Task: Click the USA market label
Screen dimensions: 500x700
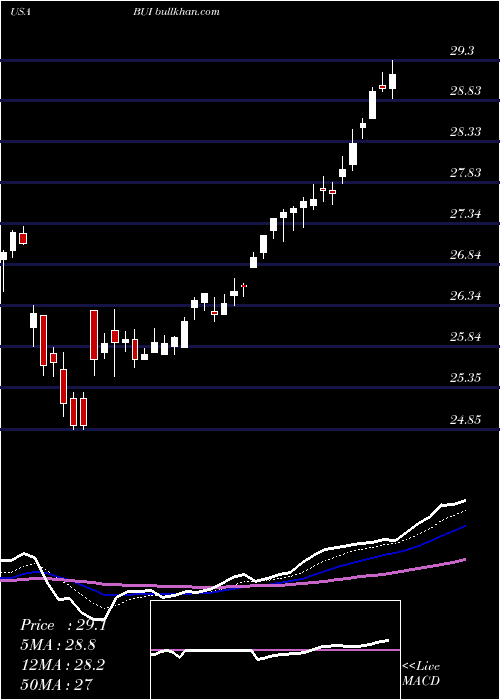Action: pos(20,12)
